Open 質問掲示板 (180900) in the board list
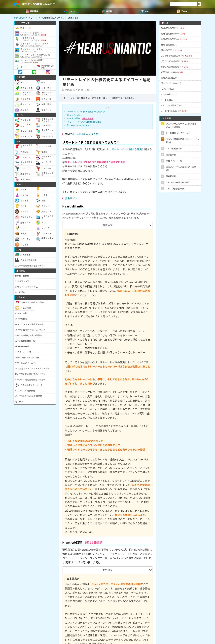Viewport: 215px width, 644px height. point(180,34)
